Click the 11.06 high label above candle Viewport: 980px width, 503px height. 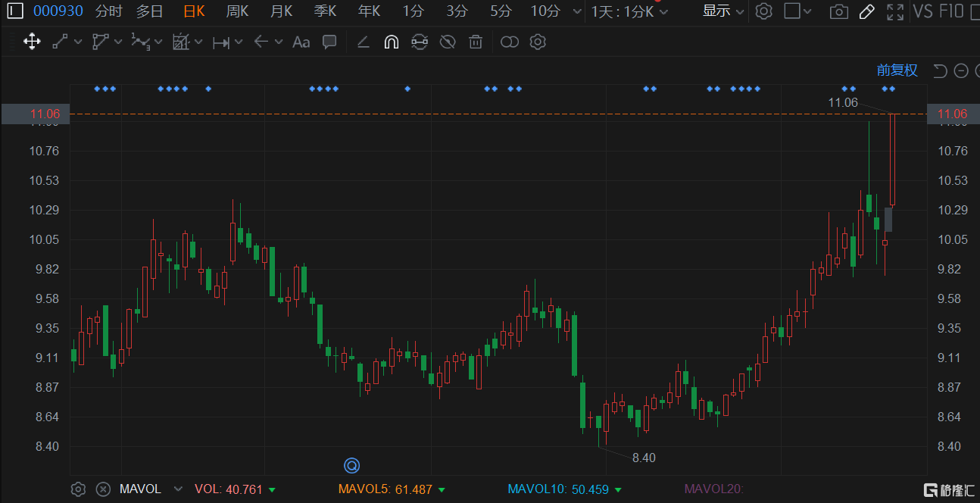pyautogui.click(x=843, y=102)
